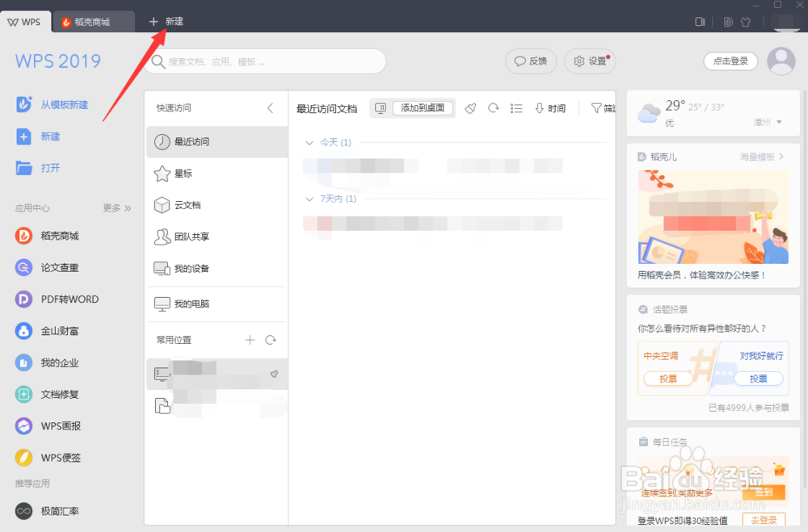The height and width of the screenshot is (532, 808).
Task: Collapse the 今天 (1) group
Action: (x=309, y=143)
